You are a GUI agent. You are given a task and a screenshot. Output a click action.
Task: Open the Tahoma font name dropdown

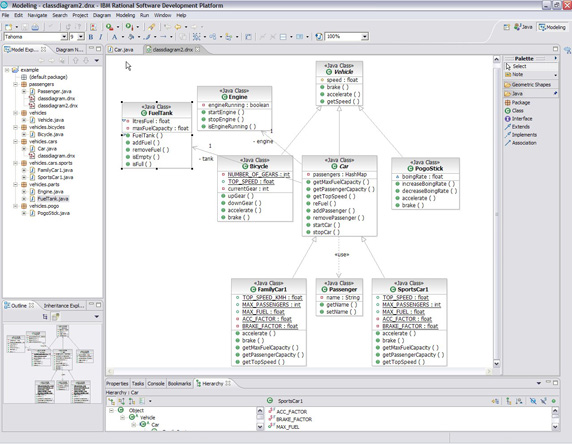click(64, 37)
